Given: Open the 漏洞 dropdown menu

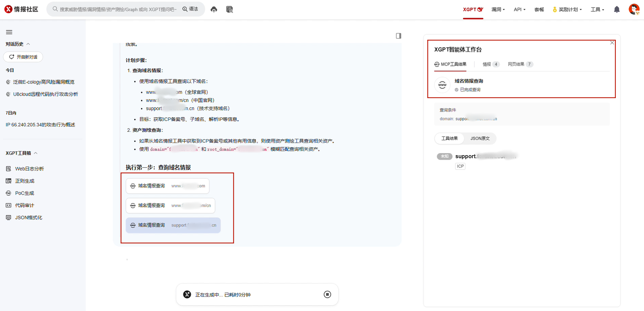Looking at the screenshot, I should (x=498, y=10).
